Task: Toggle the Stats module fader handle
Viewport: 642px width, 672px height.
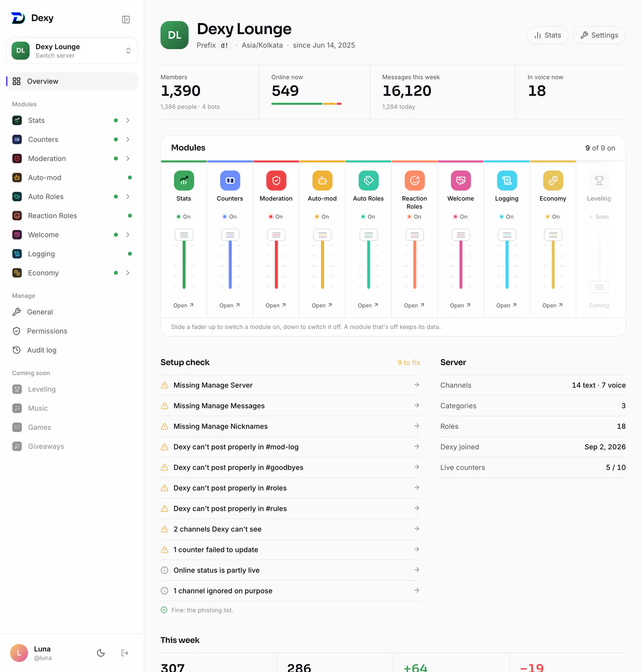Action: pyautogui.click(x=184, y=235)
